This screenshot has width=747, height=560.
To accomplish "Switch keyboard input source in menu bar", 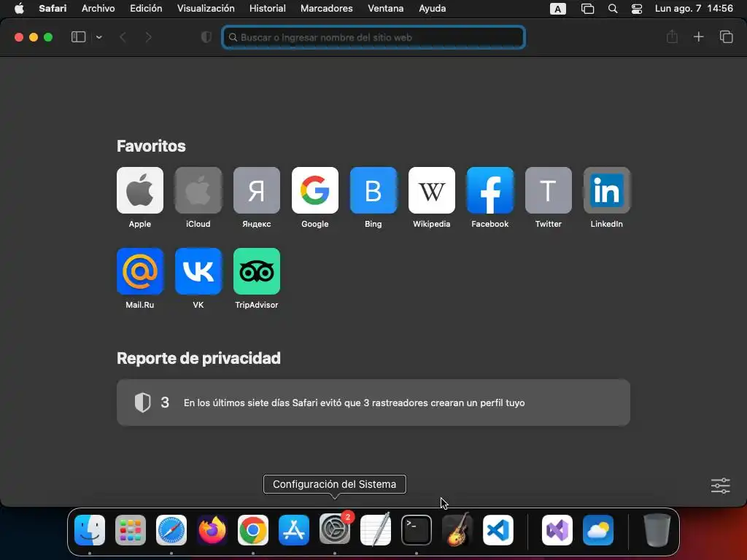I will pos(558,9).
